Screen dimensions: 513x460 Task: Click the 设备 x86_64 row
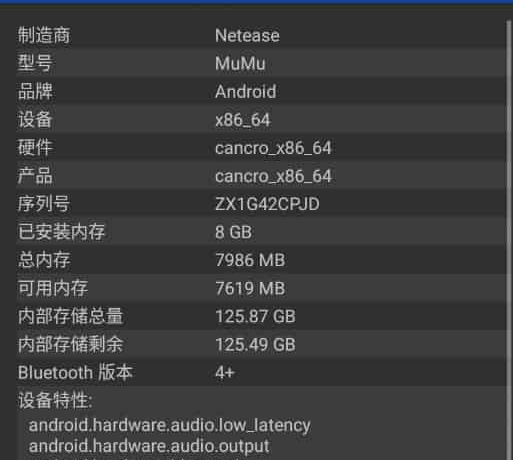[x=261, y=119]
